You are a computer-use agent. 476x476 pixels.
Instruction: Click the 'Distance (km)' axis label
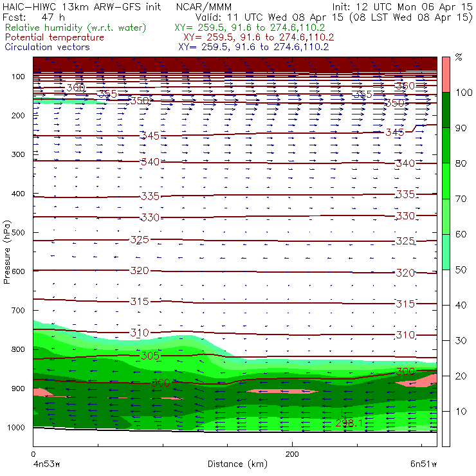[238, 464]
